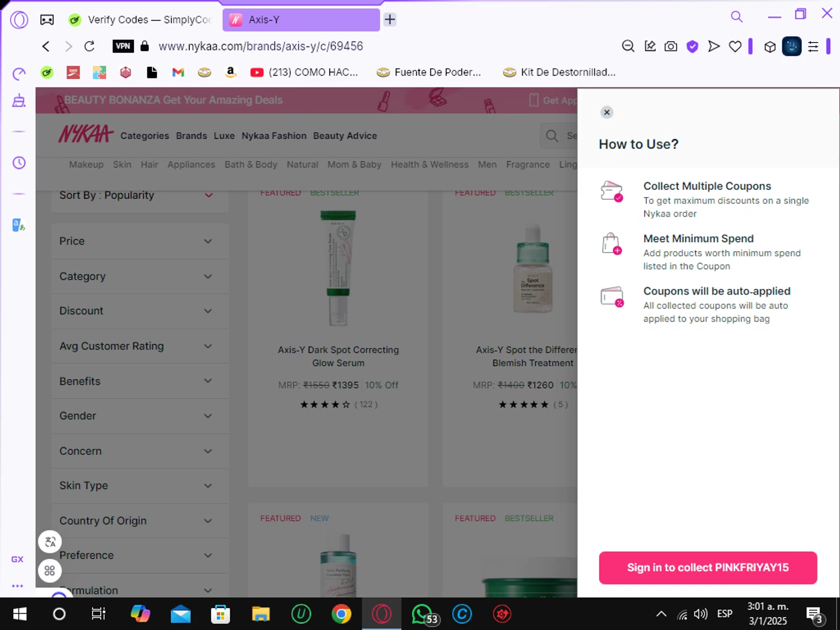Screen dimensions: 840x630
Task: Open the extensions cube icon
Action: pos(770,47)
